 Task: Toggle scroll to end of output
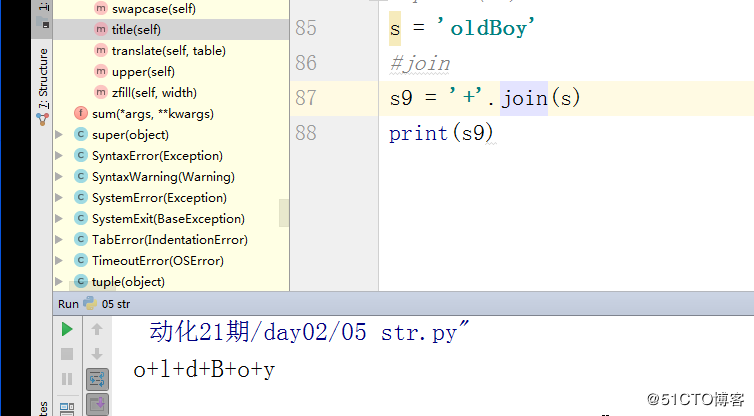click(97, 404)
